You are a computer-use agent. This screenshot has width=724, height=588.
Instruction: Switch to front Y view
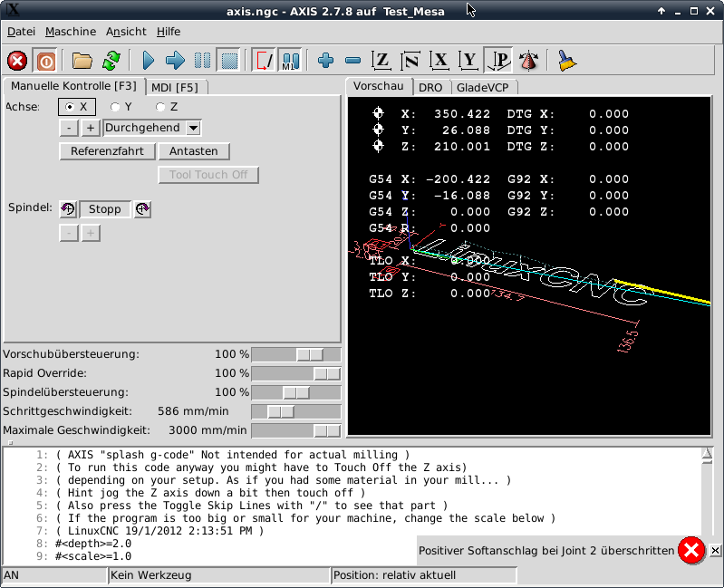pos(468,61)
